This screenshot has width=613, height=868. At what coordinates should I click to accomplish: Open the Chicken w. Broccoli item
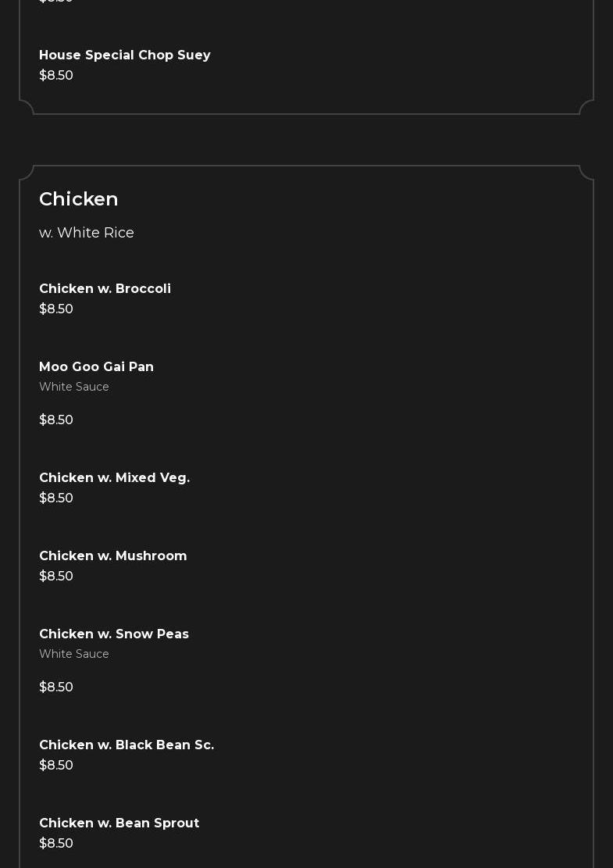tap(105, 289)
